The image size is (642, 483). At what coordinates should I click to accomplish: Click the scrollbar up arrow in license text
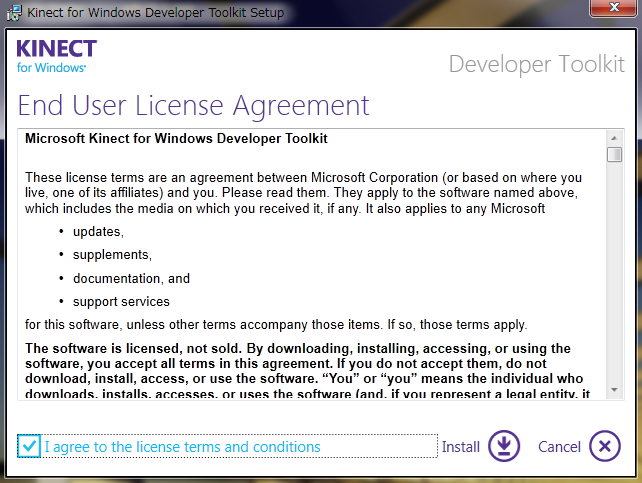click(x=614, y=138)
